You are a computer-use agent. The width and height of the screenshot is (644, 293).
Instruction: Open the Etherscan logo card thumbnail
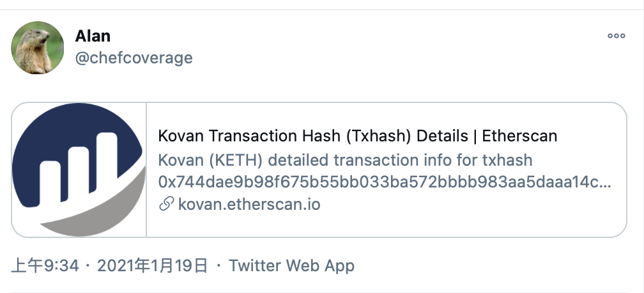click(x=79, y=170)
